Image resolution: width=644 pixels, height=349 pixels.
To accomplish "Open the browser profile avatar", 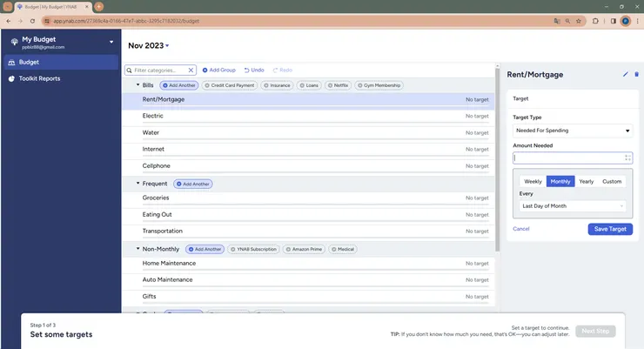I will pyautogui.click(x=625, y=21).
